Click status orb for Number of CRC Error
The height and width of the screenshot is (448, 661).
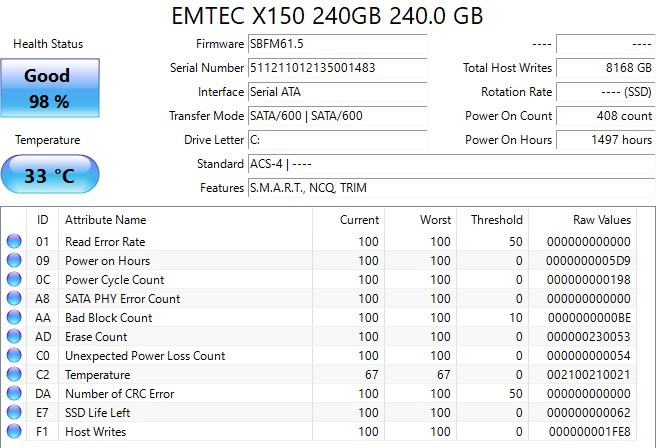pyautogui.click(x=14, y=393)
